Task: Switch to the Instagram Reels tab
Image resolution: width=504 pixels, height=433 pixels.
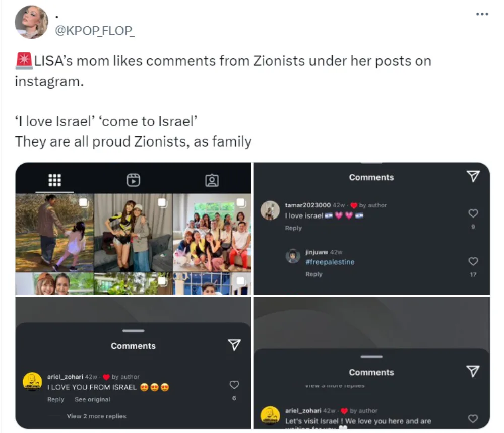Action: point(133,180)
